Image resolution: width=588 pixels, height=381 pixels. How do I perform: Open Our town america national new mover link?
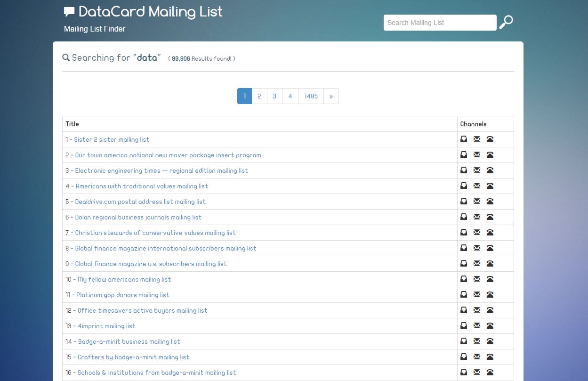[168, 155]
